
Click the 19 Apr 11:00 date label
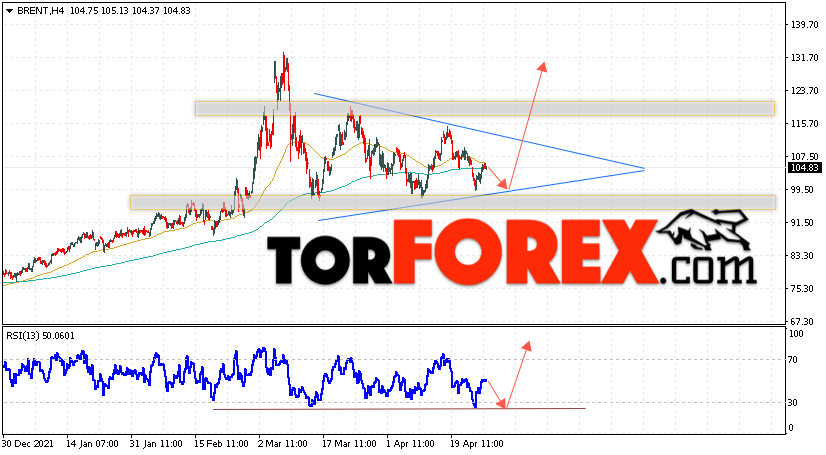coord(477,443)
